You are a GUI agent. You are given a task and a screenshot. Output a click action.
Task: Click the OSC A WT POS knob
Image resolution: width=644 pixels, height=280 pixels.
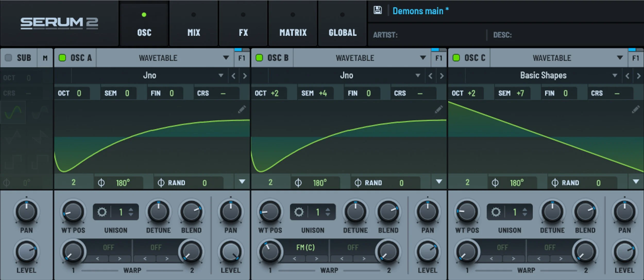tap(73, 212)
